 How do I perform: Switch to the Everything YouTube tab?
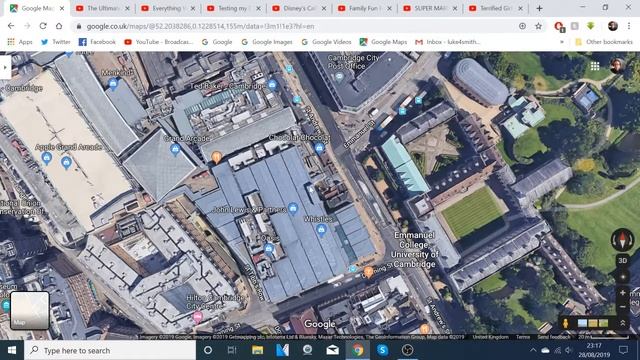tap(169, 8)
